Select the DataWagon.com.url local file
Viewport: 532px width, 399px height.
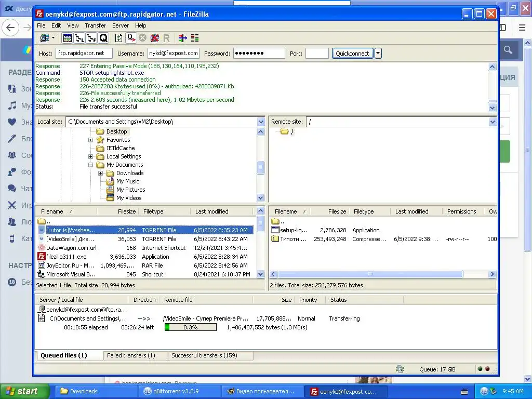(145, 248)
